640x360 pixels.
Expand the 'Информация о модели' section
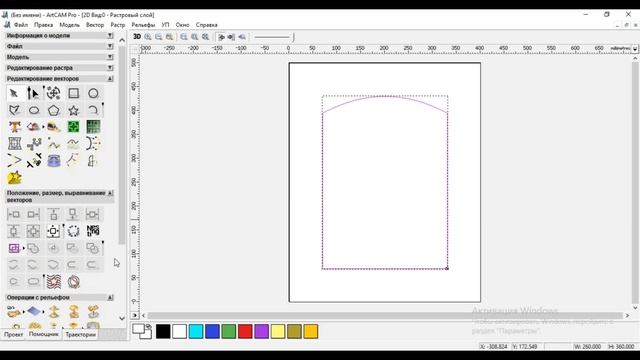[x=110, y=36]
